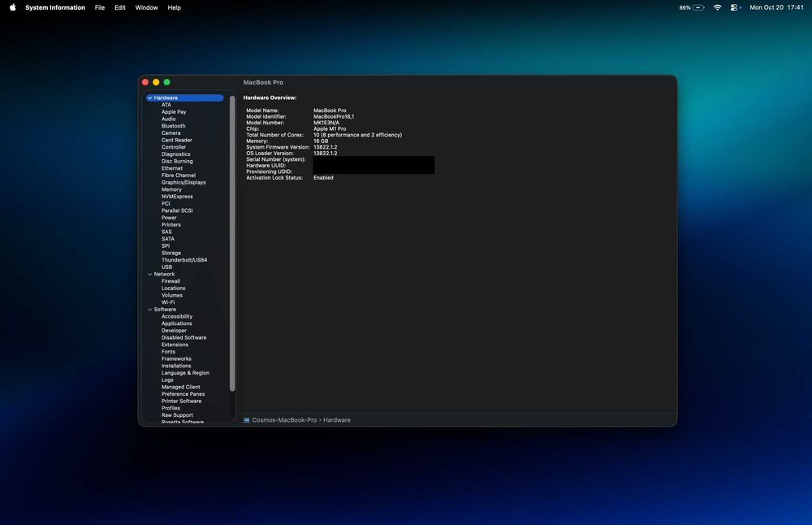
Task: Select Fonts in the sidebar
Action: (168, 352)
